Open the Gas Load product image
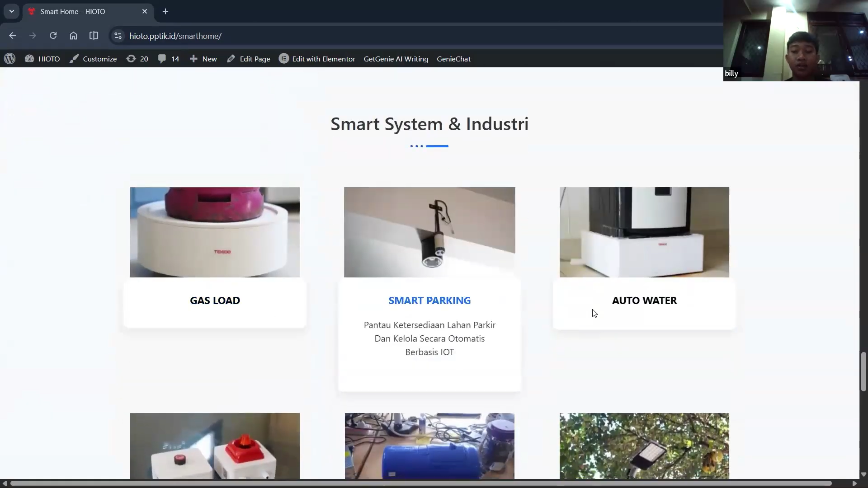Viewport: 868px width, 488px height. [x=215, y=232]
